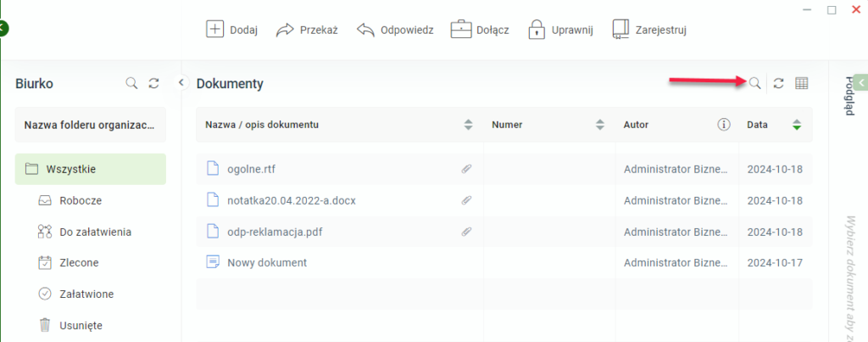This screenshot has width=868, height=342.
Task: Maximize the application window
Action: pos(832,9)
